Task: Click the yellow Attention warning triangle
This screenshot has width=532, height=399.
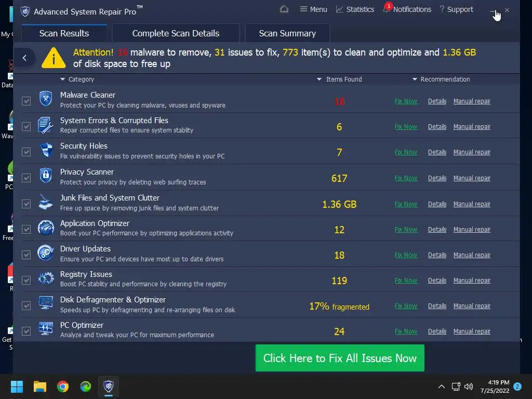Action: 54,58
